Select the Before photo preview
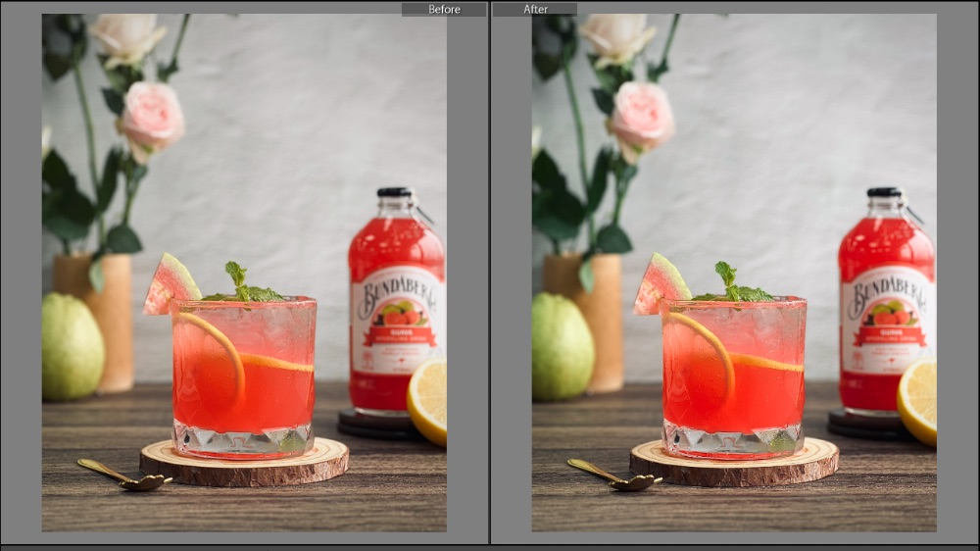 click(244, 273)
